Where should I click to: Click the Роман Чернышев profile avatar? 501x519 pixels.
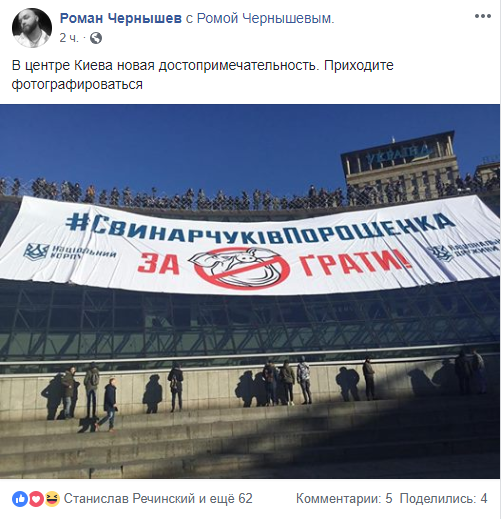pyautogui.click(x=32, y=28)
